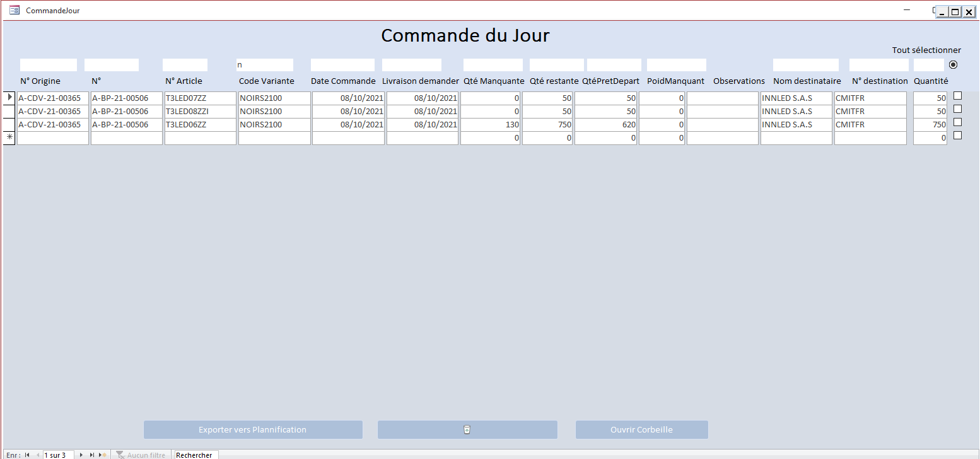Screen dimensions: 980x459
Task: Click the Code Variante column header
Action: coord(266,81)
